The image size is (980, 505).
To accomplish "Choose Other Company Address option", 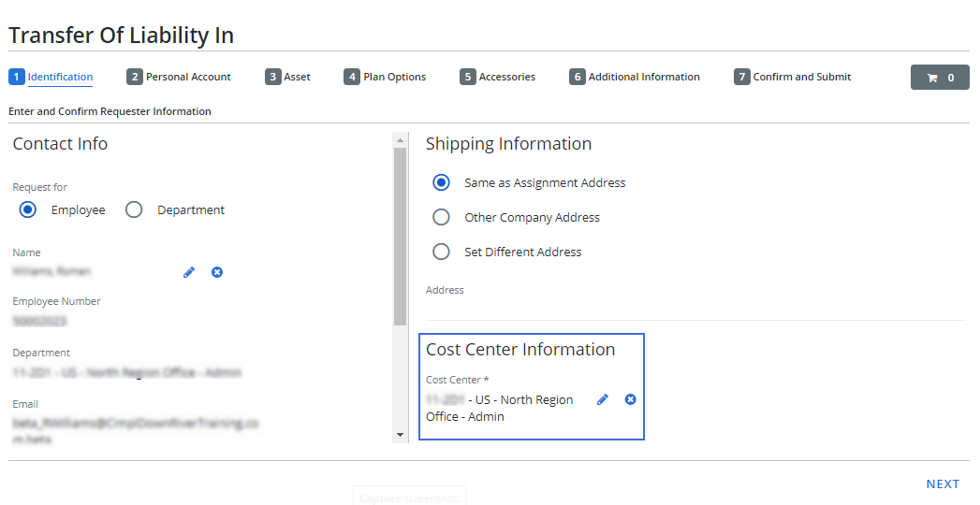I will pyautogui.click(x=441, y=218).
